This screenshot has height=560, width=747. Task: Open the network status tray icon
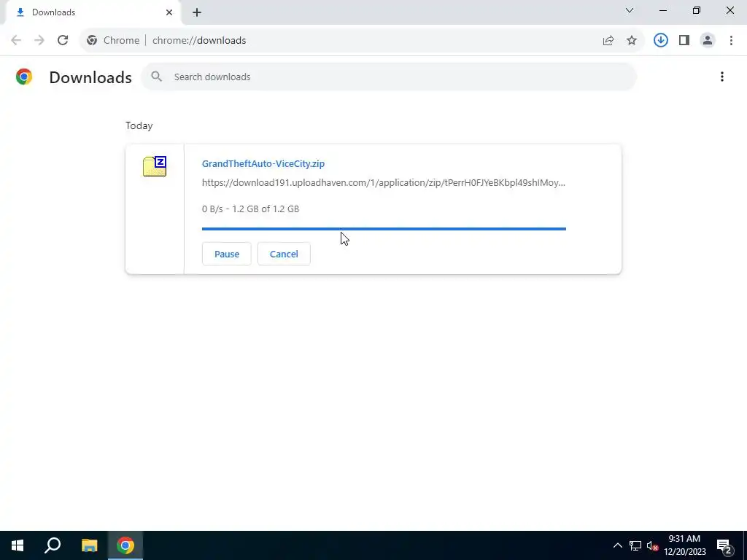pos(635,545)
